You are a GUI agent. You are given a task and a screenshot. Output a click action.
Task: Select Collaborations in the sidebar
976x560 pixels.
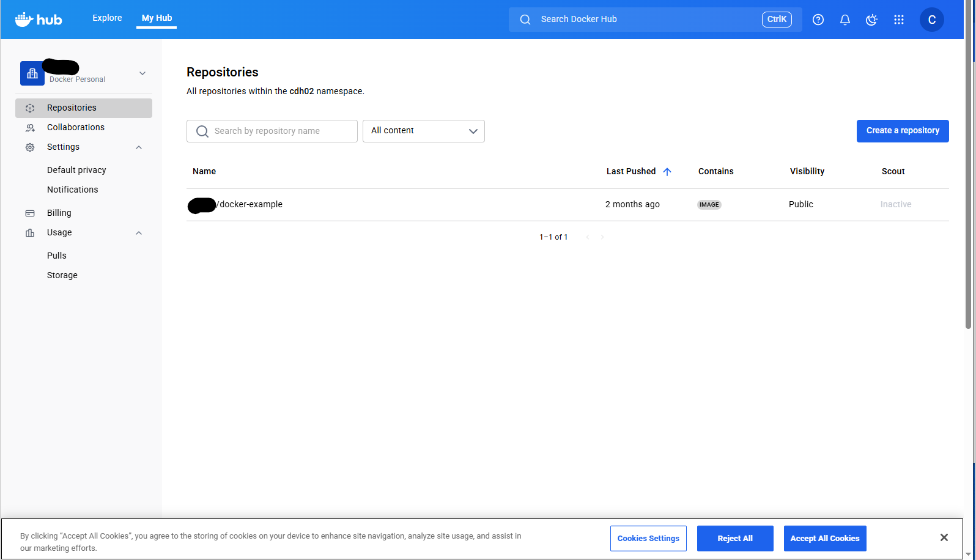tap(84, 127)
